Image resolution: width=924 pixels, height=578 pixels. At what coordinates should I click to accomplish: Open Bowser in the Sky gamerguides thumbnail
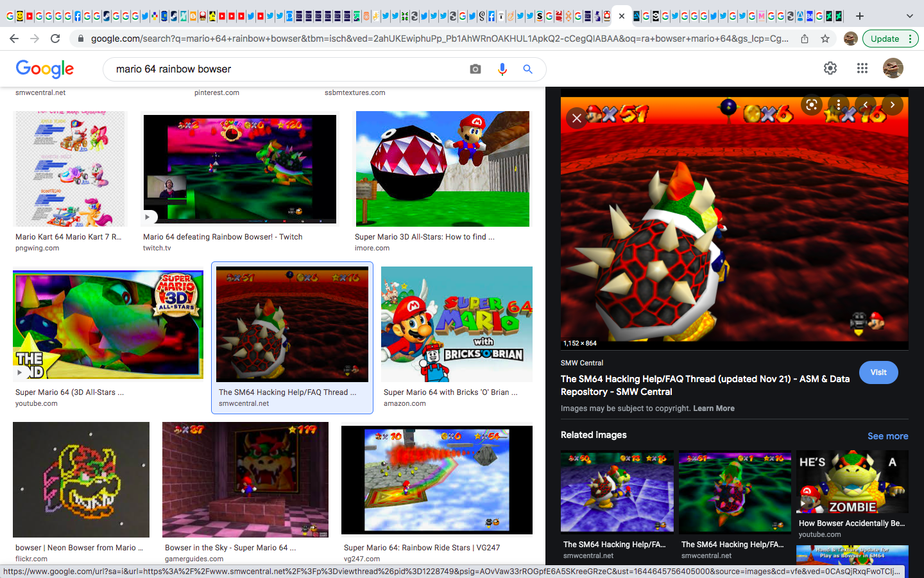(246, 480)
